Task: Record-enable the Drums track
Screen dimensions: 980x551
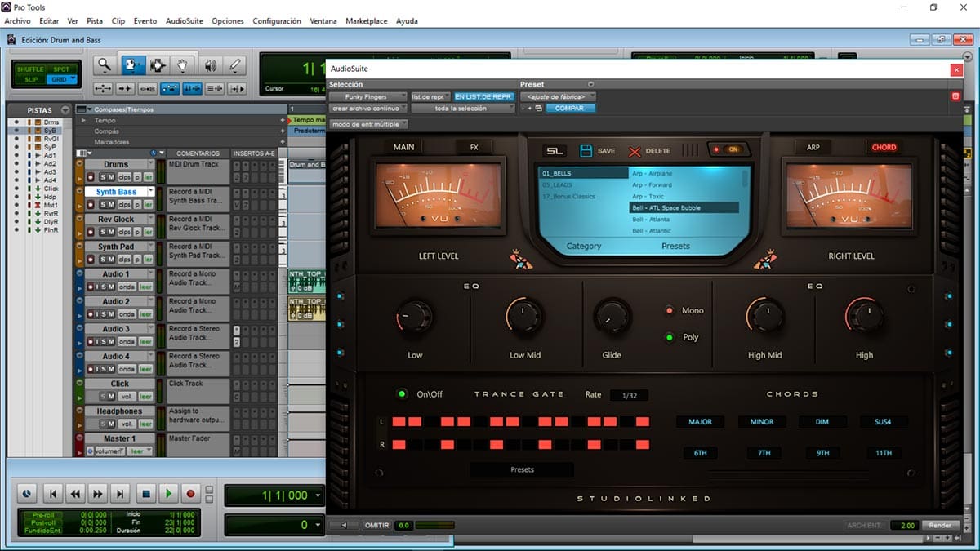Action: click(x=91, y=177)
